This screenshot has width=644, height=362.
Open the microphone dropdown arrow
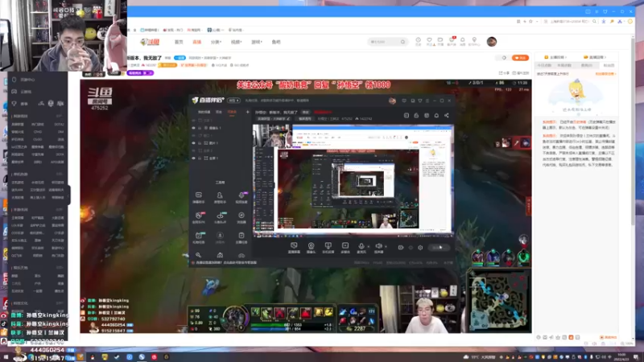pos(369,247)
